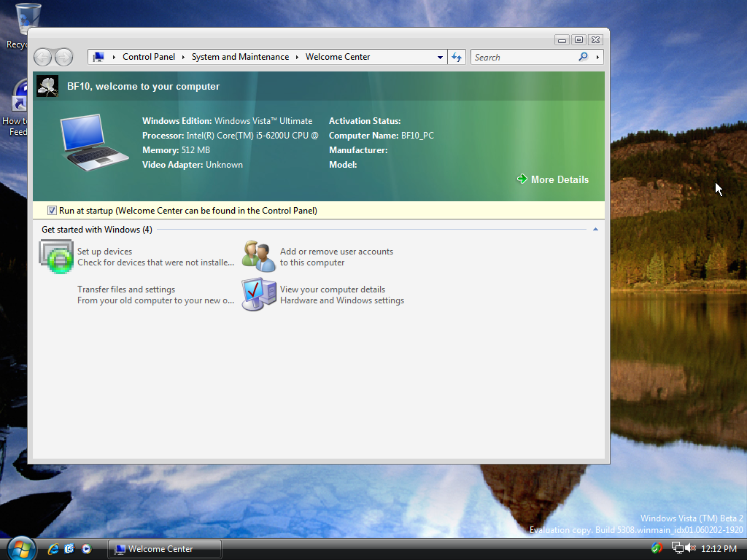Go to System and Maintenance breadcrumb
747x560 pixels.
tap(240, 57)
